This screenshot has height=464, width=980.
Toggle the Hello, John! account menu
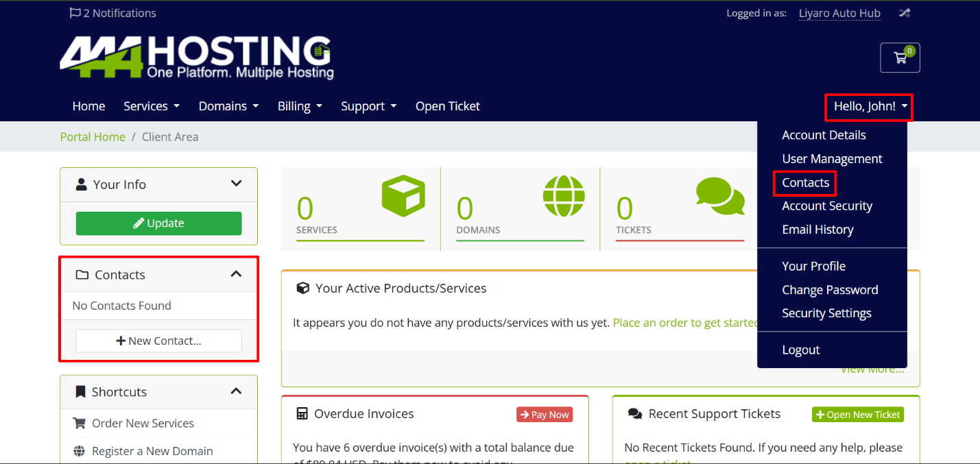pos(869,106)
